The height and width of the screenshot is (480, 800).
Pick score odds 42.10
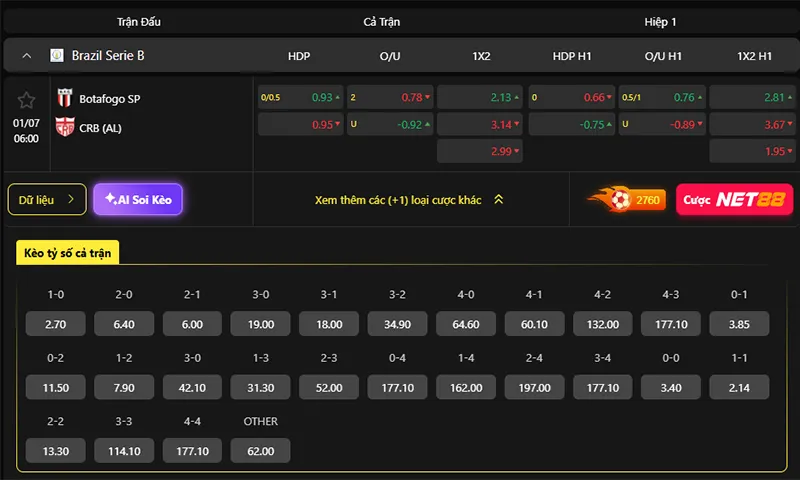(x=192, y=388)
